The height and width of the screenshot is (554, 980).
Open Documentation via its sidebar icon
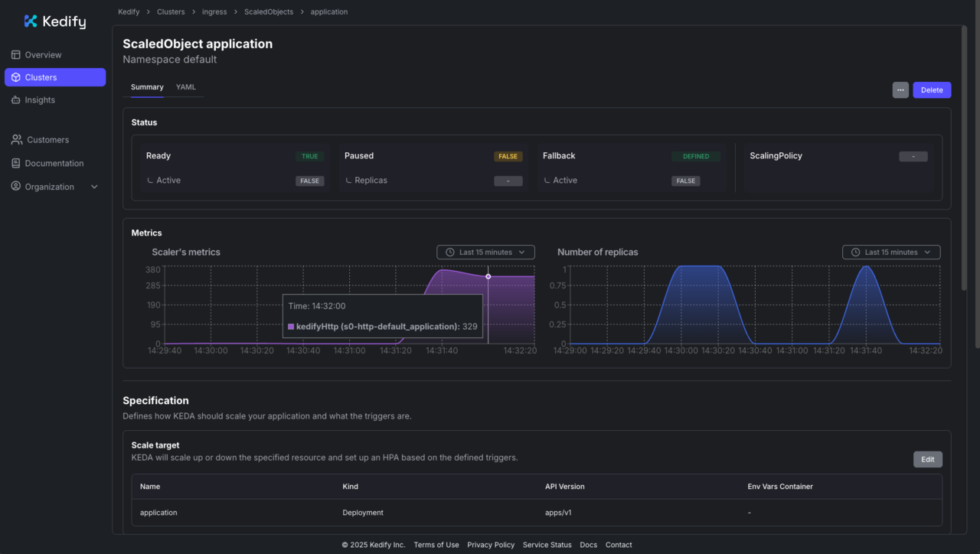click(x=15, y=163)
